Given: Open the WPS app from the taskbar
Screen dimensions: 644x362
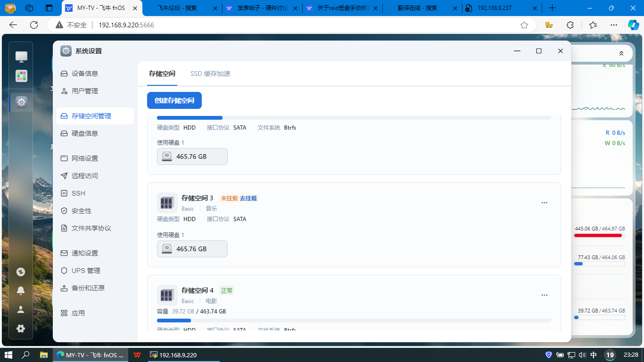Looking at the screenshot, I should pos(137,354).
